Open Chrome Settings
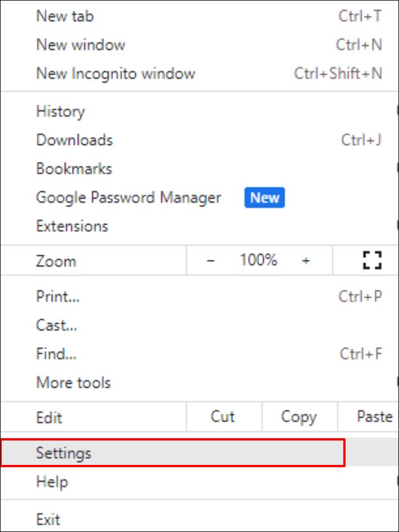This screenshot has width=399, height=532. [x=64, y=453]
